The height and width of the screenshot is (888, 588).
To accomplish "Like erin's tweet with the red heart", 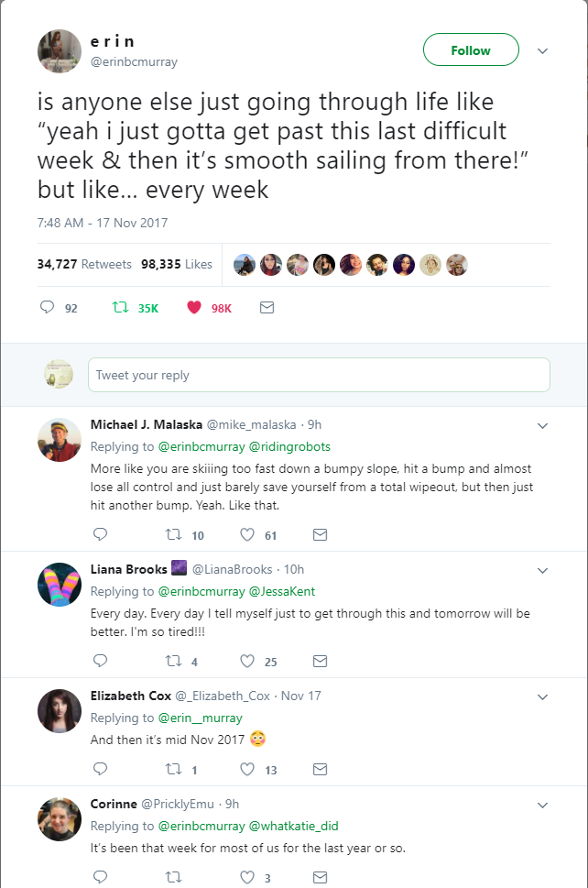I will point(194,308).
